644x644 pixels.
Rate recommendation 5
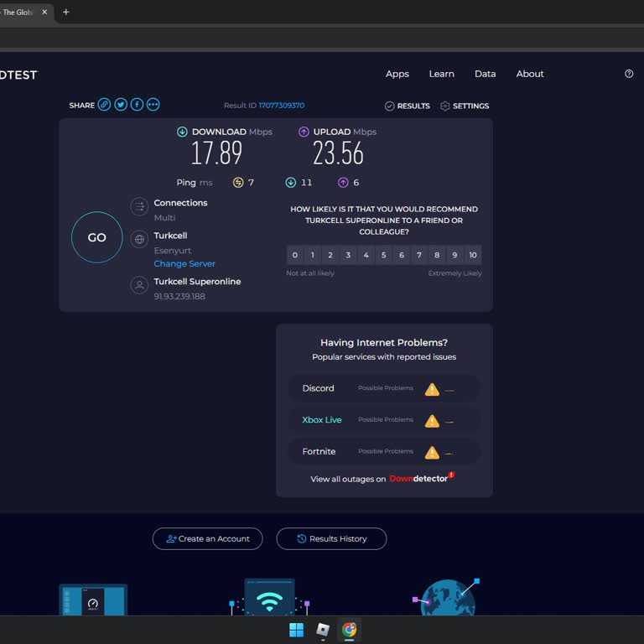pos(383,255)
